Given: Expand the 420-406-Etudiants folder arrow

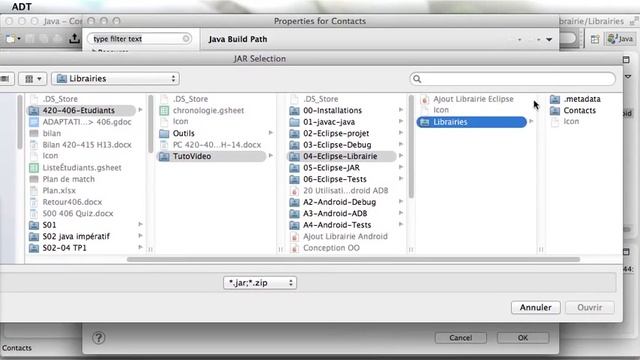Looking at the screenshot, I should (x=140, y=110).
